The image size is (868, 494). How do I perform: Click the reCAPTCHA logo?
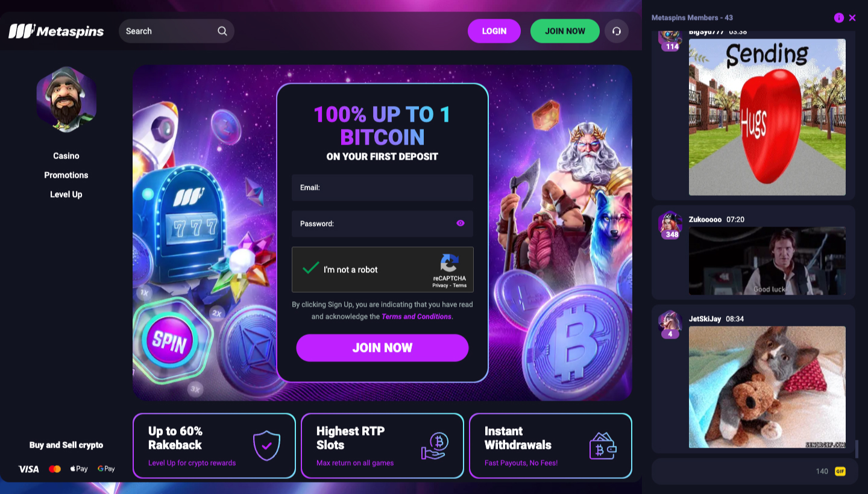click(x=449, y=263)
